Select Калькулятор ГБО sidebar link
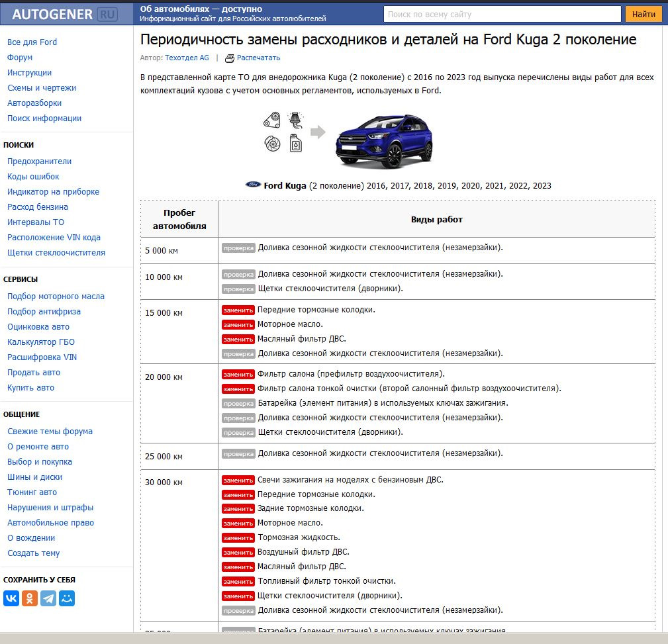The height and width of the screenshot is (644, 668). click(41, 342)
